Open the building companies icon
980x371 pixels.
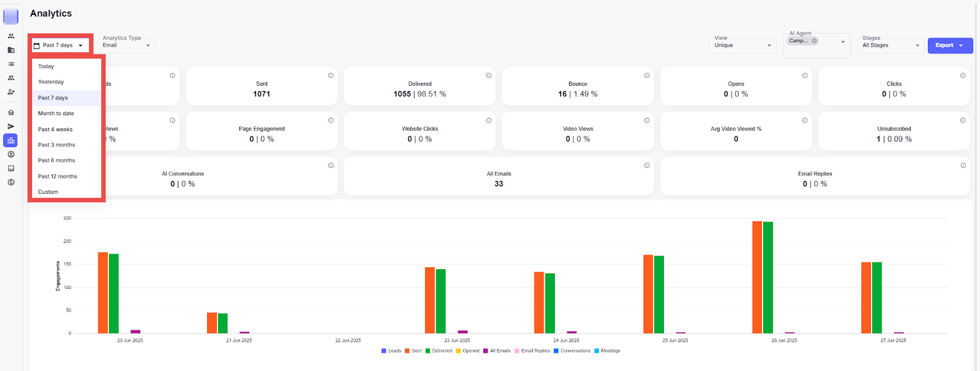pyautogui.click(x=11, y=50)
